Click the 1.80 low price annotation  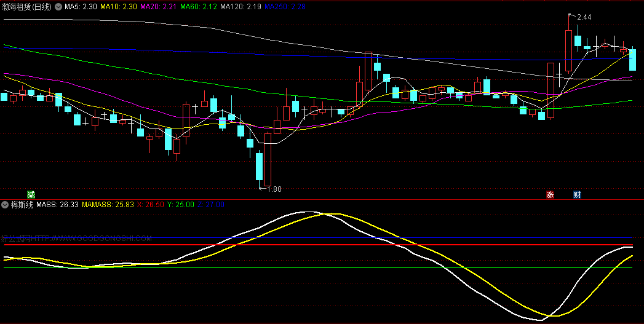pyautogui.click(x=274, y=189)
